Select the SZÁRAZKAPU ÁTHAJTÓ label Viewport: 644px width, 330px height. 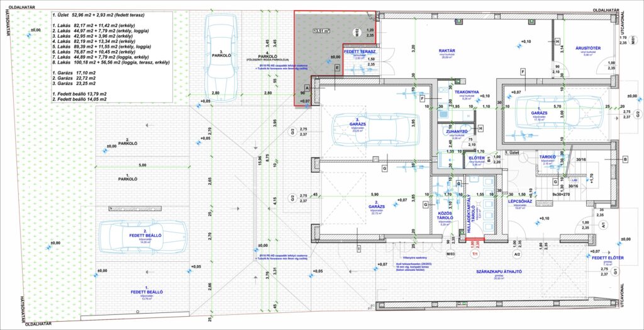[500, 272]
